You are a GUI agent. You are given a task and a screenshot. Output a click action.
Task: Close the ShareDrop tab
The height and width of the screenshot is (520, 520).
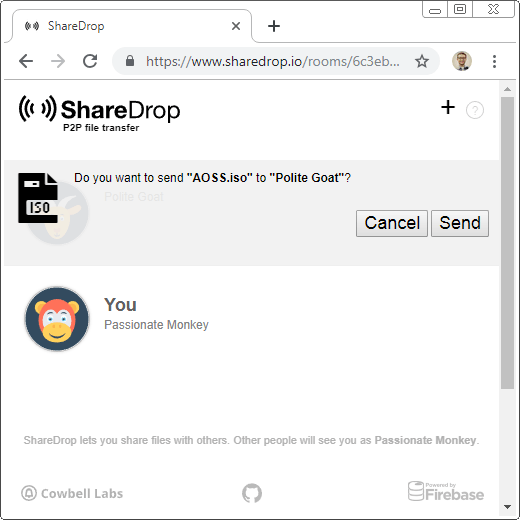click(x=236, y=26)
